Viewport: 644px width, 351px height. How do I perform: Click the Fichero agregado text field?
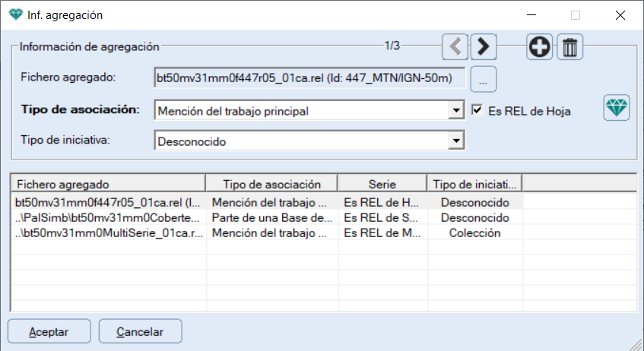(309, 77)
